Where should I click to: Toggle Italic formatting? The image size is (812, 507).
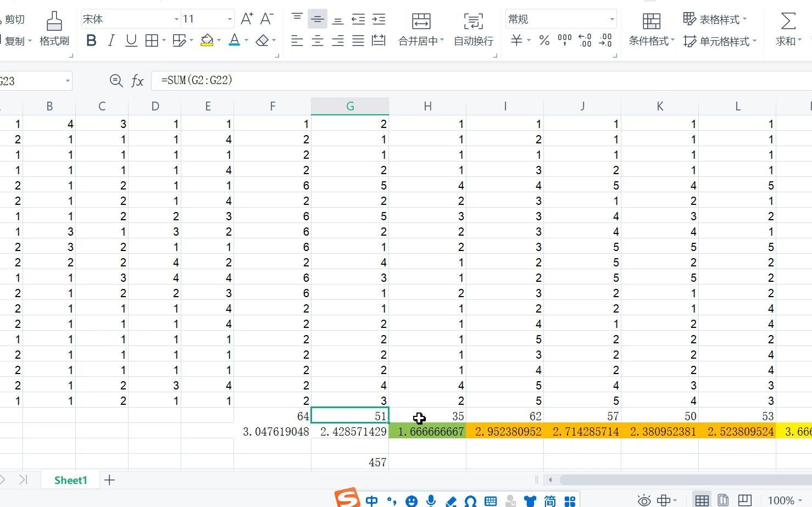coord(112,41)
